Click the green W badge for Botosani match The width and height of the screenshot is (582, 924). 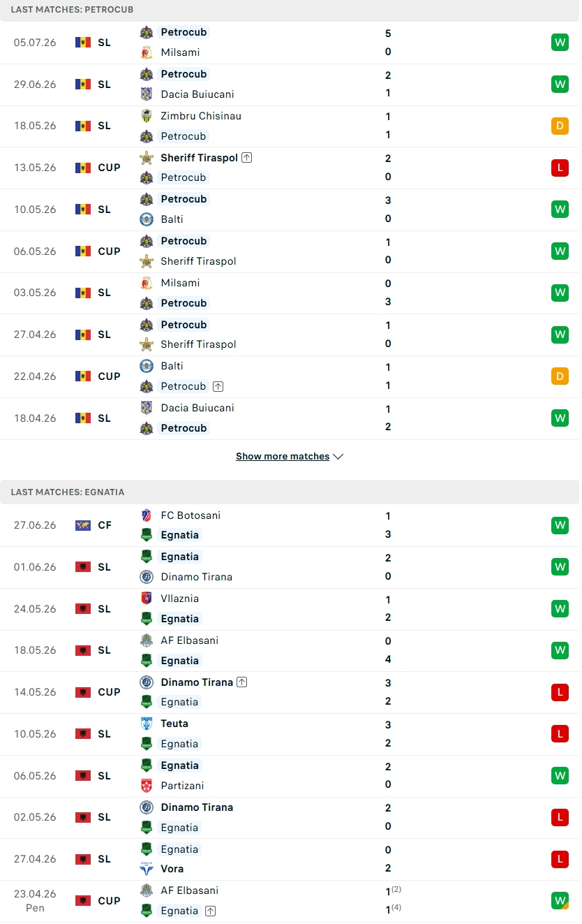[x=560, y=525]
